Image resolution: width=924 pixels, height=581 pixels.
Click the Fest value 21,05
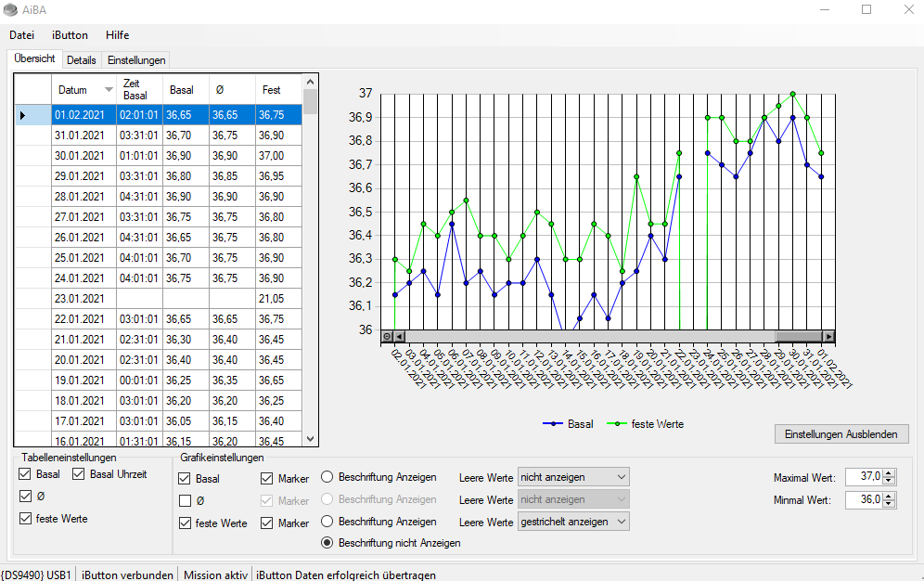point(278,299)
